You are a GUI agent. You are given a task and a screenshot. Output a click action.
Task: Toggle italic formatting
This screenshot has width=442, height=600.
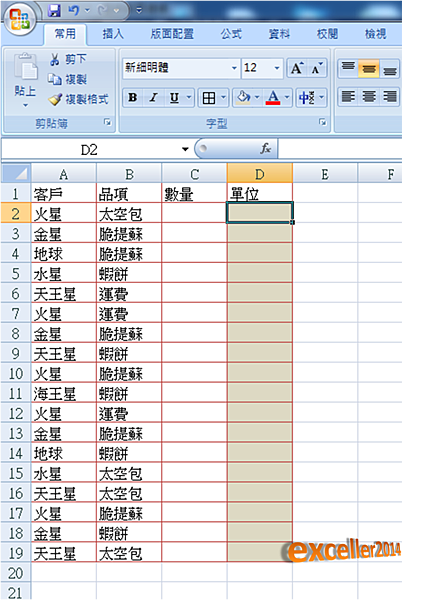tap(153, 98)
